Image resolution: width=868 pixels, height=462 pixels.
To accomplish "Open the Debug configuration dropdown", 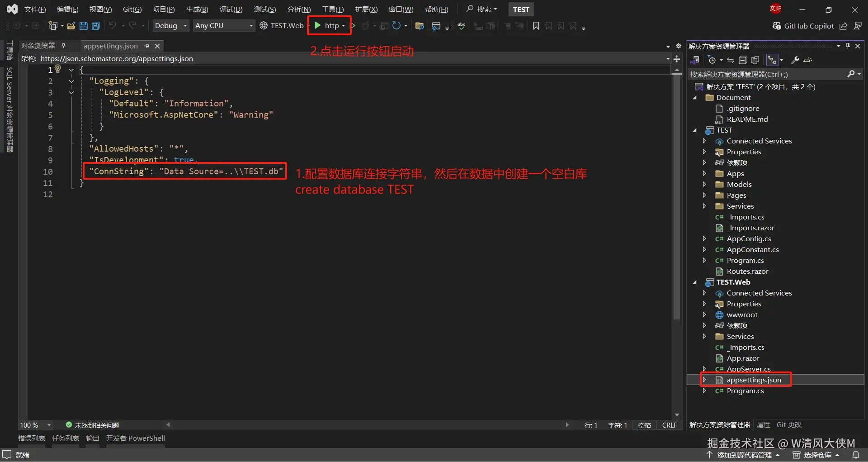I will [170, 26].
